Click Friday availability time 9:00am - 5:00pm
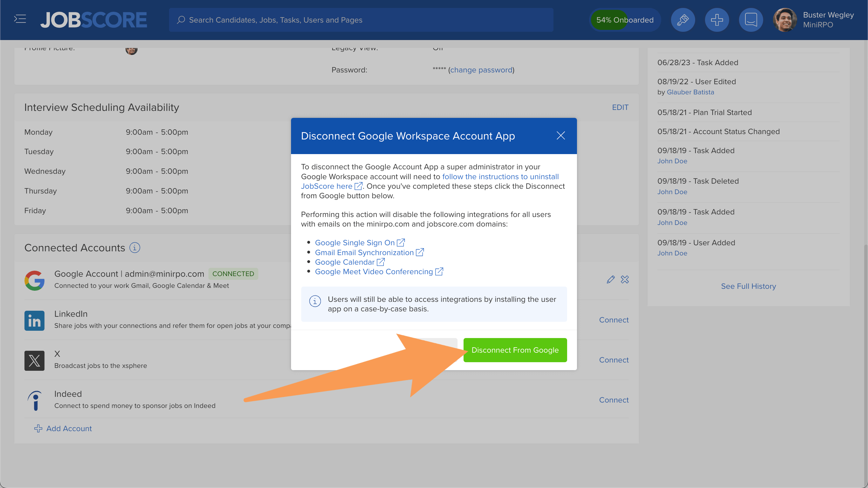Viewport: 868px width, 488px height. click(157, 211)
